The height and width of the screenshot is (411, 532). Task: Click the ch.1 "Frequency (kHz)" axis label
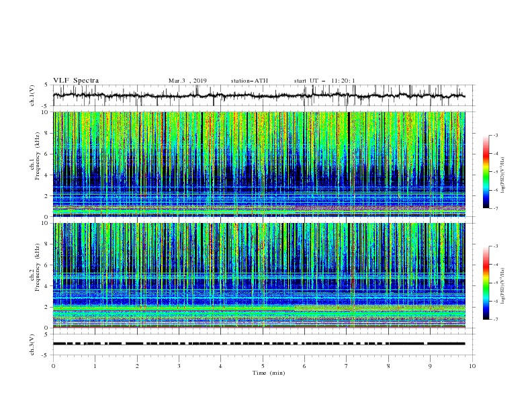[38, 156]
